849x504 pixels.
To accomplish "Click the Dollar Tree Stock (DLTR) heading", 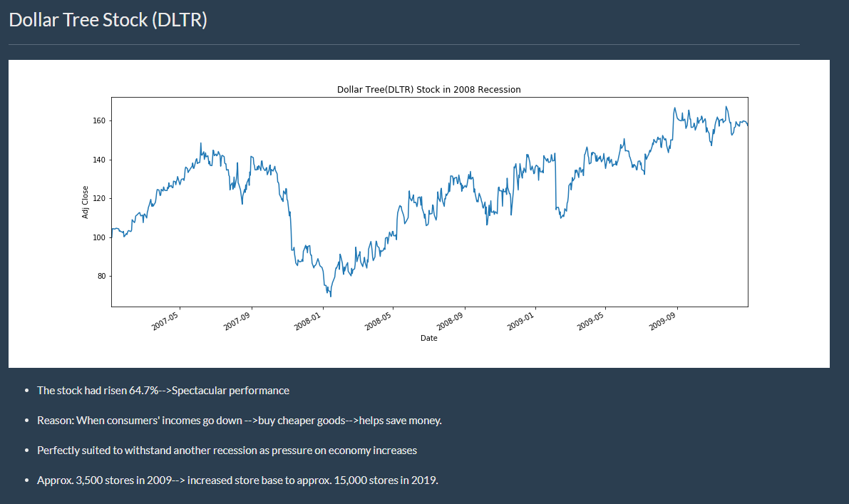I will coord(108,20).
